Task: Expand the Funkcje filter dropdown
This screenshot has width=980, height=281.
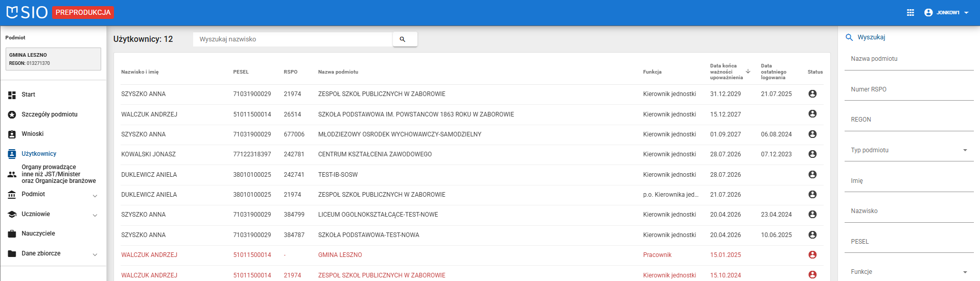Action: pyautogui.click(x=965, y=272)
